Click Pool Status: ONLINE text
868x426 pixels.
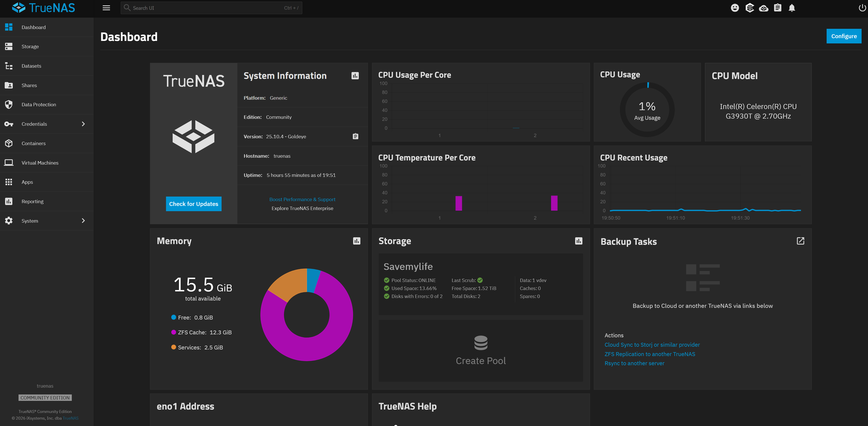tap(413, 280)
